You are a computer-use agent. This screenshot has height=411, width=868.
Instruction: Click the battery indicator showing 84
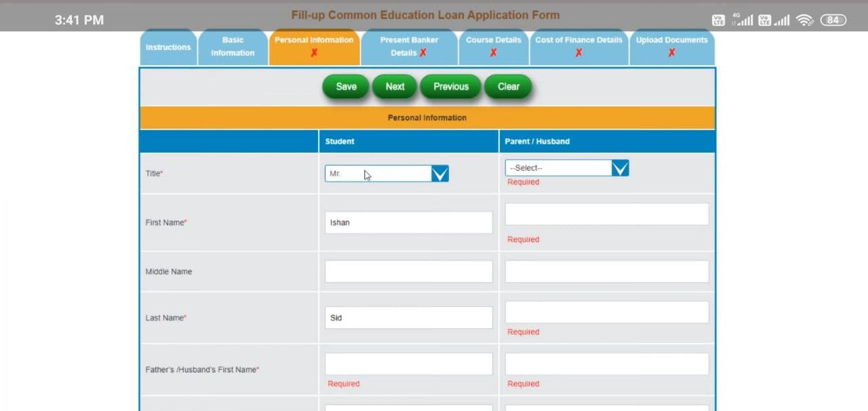[x=833, y=20]
